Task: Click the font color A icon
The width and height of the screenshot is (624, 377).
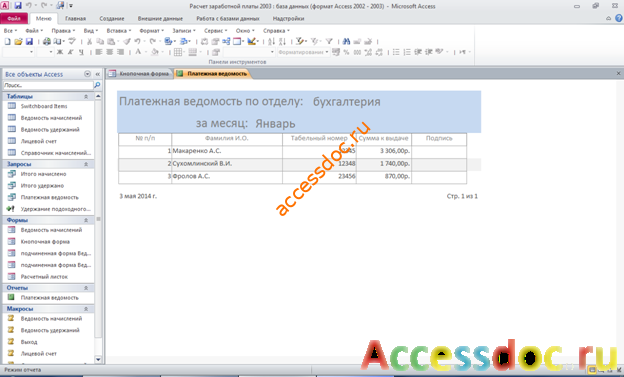Action: [138, 52]
